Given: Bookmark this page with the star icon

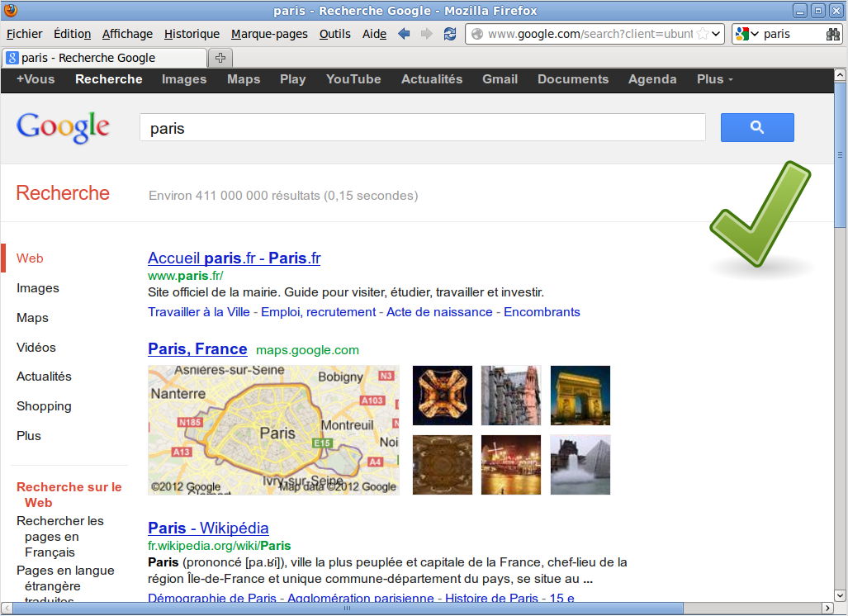Looking at the screenshot, I should tap(702, 34).
